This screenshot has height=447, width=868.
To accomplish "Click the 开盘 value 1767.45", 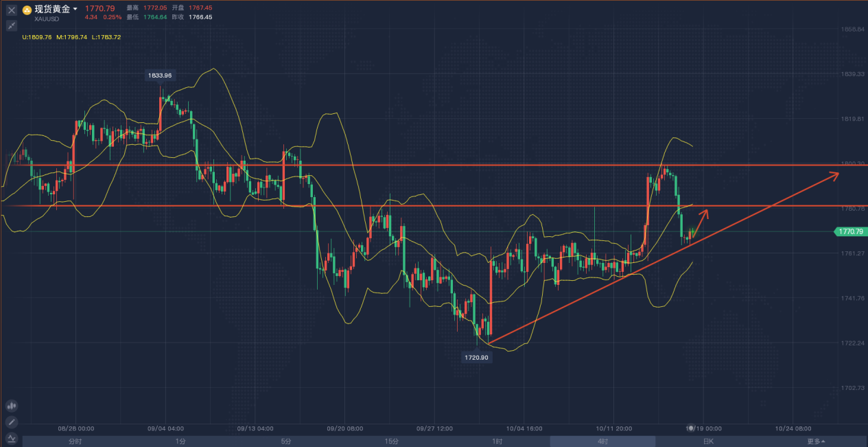I will coord(200,8).
